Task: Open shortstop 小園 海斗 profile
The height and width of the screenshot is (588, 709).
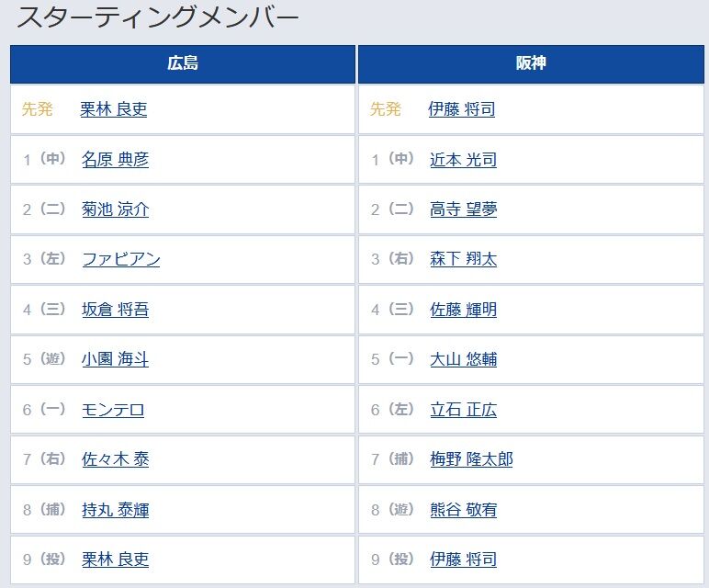Action: coord(115,359)
